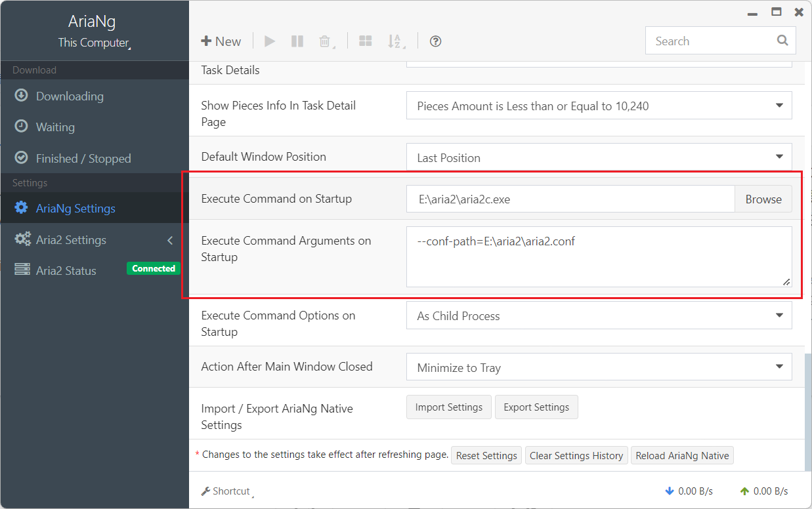Browse for the startup executable
812x509 pixels.
click(763, 198)
